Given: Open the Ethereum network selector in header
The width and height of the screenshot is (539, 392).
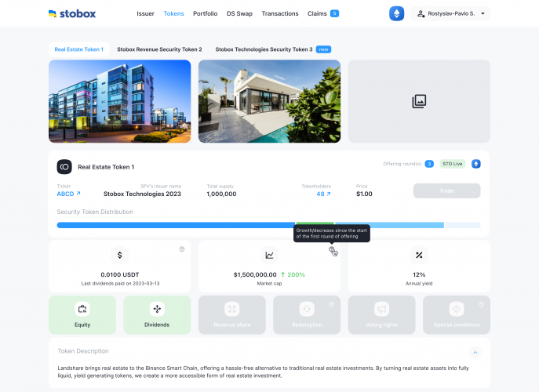Looking at the screenshot, I should (396, 14).
